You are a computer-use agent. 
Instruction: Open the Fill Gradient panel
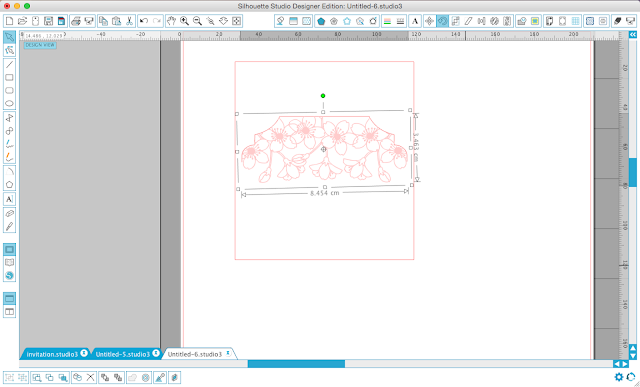pos(293,21)
